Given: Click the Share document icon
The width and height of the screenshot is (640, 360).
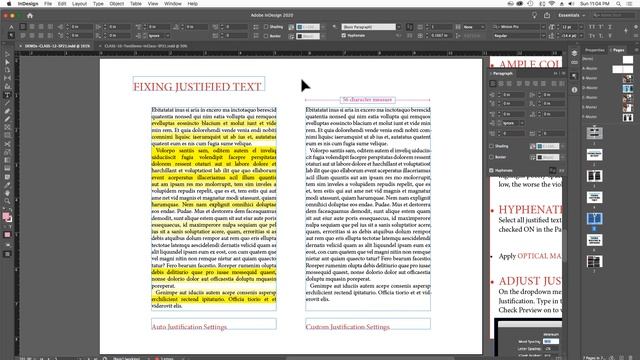Looking at the screenshot, I should 547,16.
